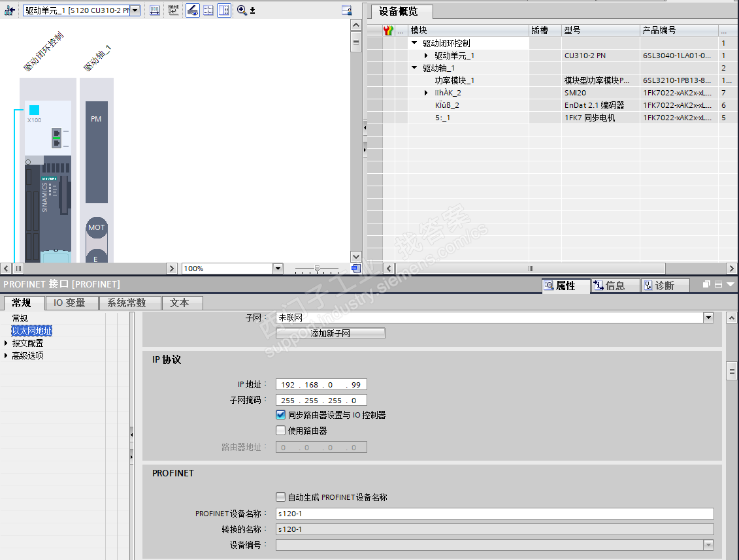This screenshot has width=739, height=560.
Task: Click the up arrow of the properties vertical scrollbar
Action: pos(731,318)
